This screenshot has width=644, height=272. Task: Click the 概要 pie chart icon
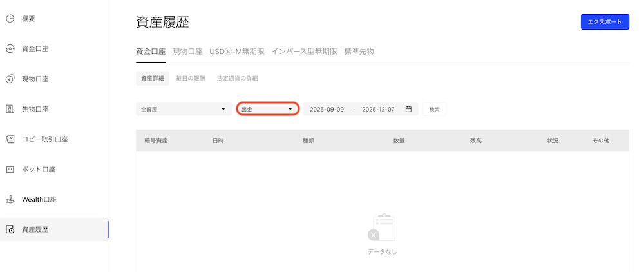point(10,19)
